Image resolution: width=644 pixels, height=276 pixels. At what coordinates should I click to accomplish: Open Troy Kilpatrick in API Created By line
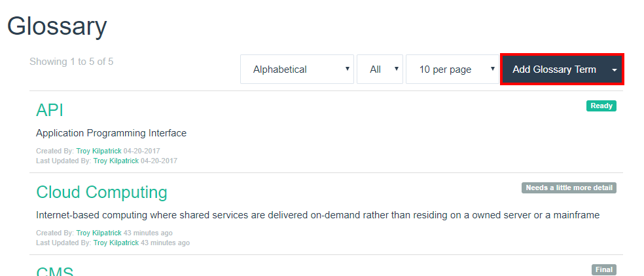(x=99, y=151)
